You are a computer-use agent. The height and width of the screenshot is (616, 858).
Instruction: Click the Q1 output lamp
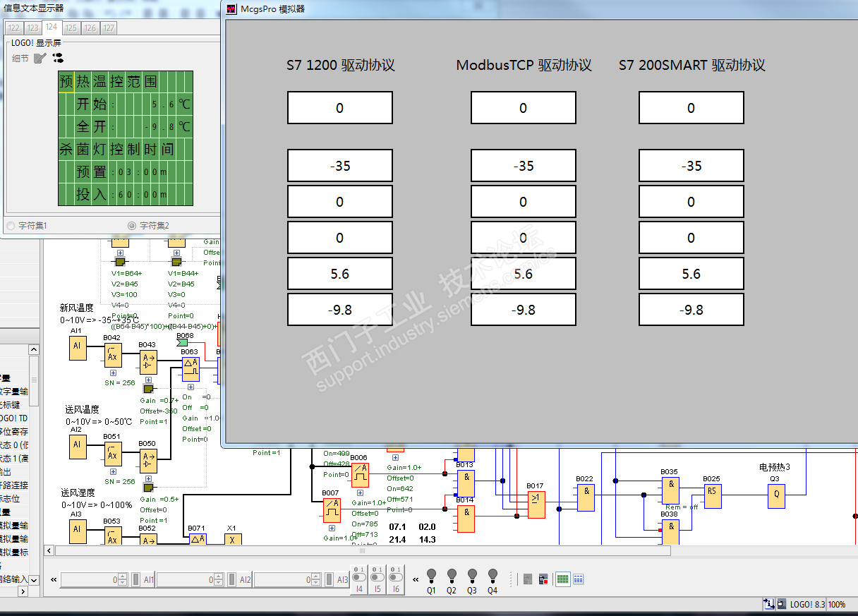coord(431,575)
